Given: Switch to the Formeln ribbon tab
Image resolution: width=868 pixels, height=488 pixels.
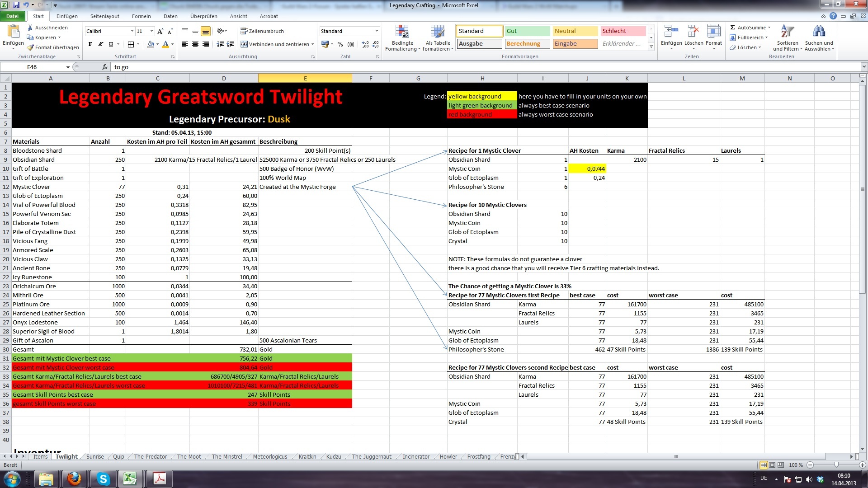Looking at the screenshot, I should click(142, 16).
